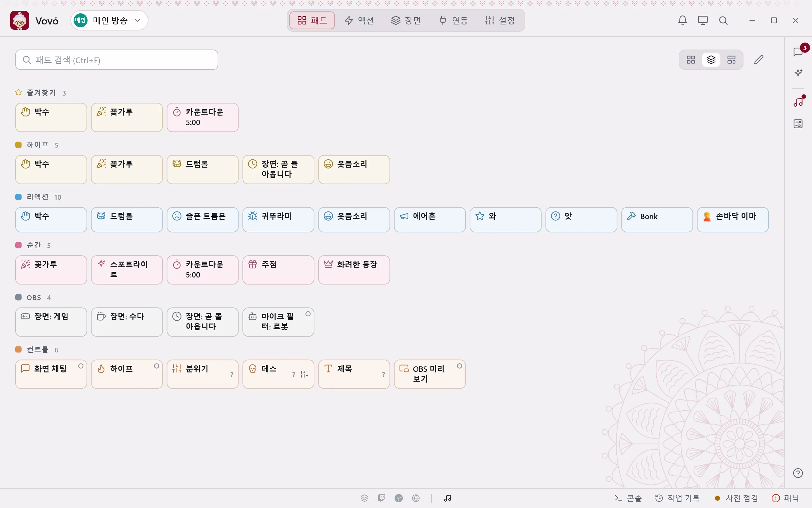Click the Vovó app logo
Viewport: 812px width, 508px height.
click(x=19, y=21)
